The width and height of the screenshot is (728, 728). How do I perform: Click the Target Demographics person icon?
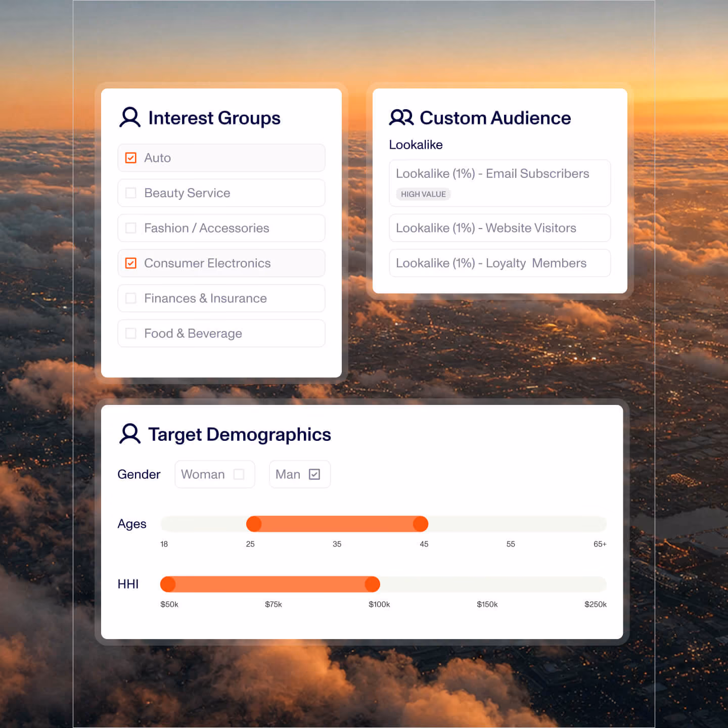coord(130,434)
